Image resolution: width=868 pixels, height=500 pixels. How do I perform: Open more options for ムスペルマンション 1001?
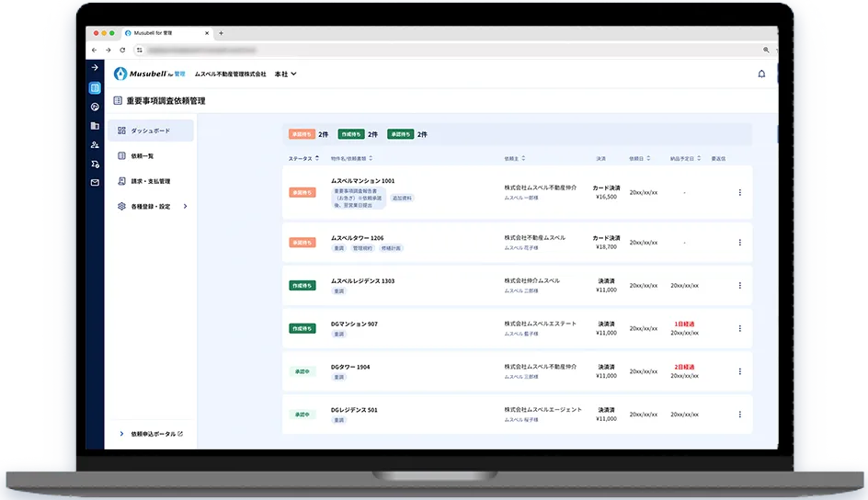(x=739, y=192)
